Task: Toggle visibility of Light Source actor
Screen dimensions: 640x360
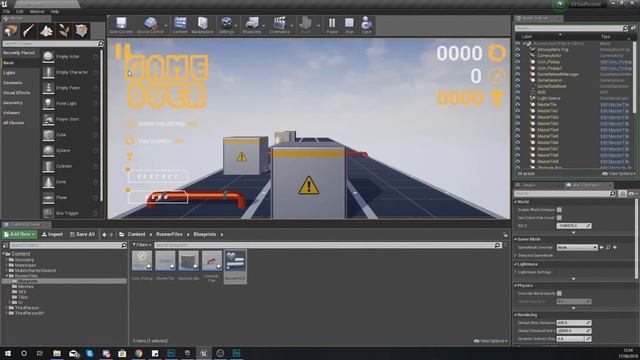Action: pos(518,98)
